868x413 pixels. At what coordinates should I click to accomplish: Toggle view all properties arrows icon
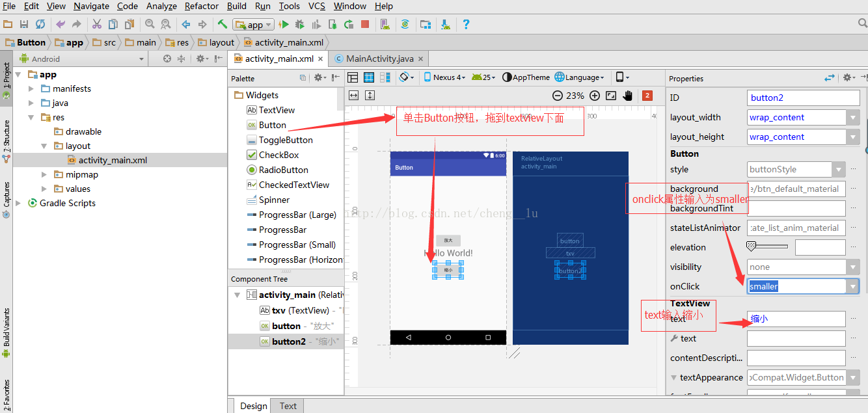point(830,77)
